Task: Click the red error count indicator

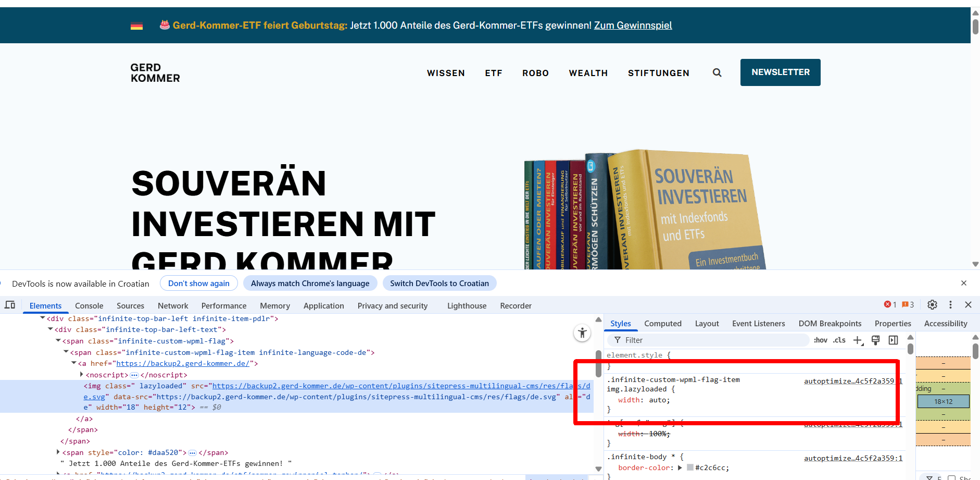Action: (x=890, y=305)
